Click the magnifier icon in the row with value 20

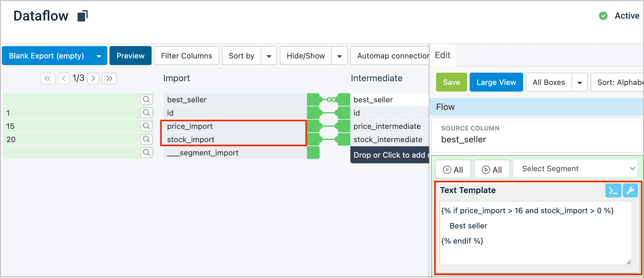(146, 139)
